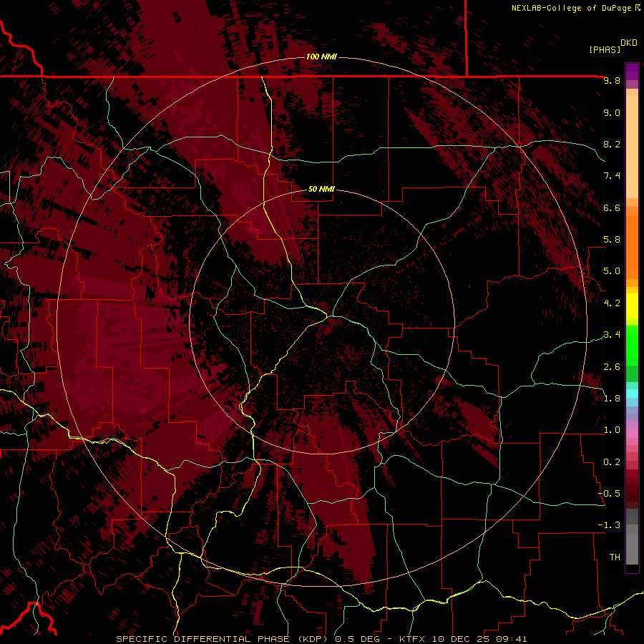This screenshot has height=644, width=644.
Task: Click the 100 NMI range ring label
Action: [x=321, y=57]
